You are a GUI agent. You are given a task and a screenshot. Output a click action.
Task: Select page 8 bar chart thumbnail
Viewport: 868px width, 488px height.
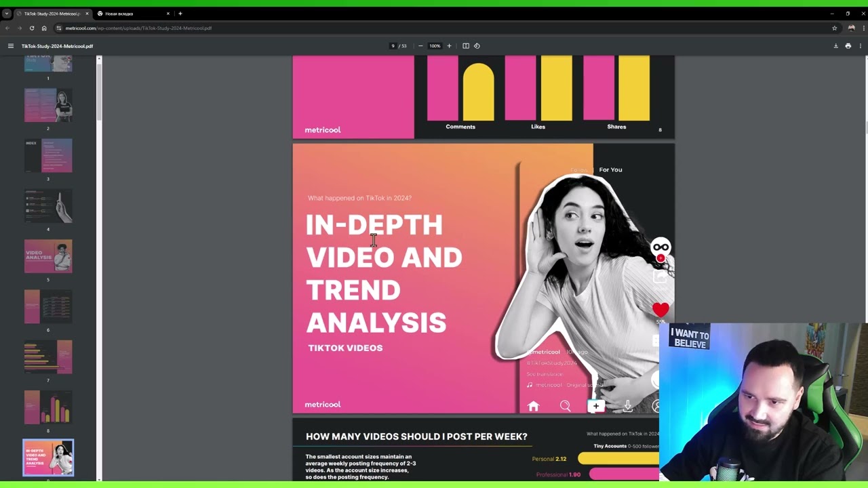click(48, 407)
